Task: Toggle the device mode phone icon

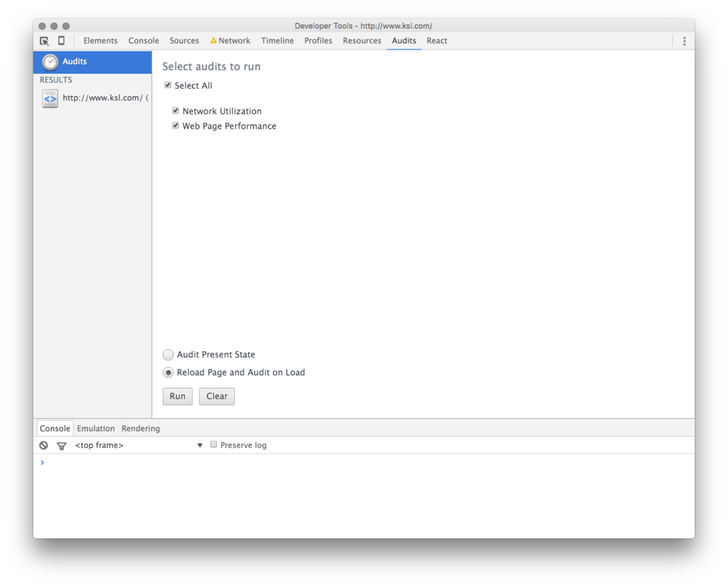Action: pos(61,40)
